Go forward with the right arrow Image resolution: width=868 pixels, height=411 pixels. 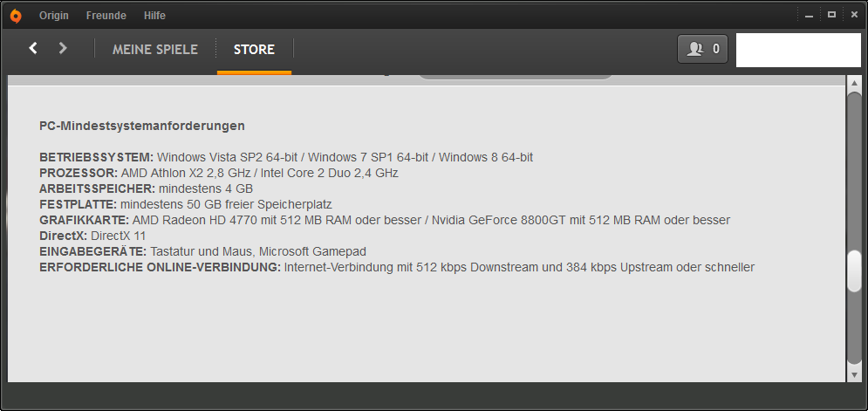click(63, 48)
